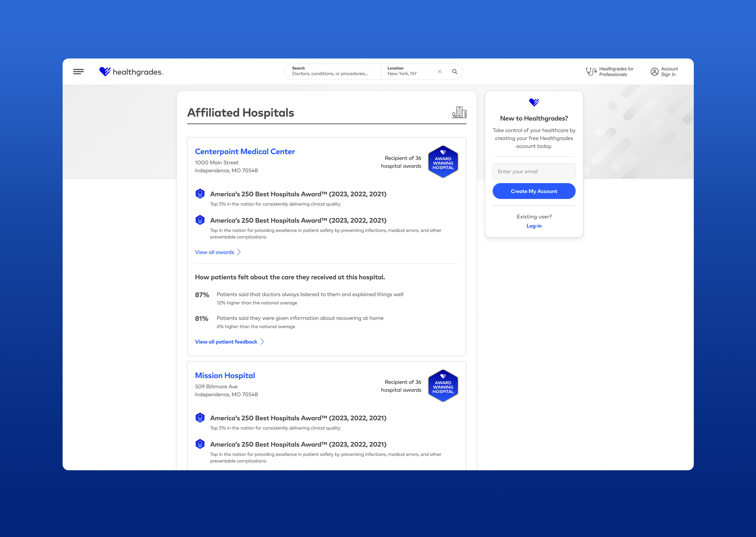Image resolution: width=756 pixels, height=537 pixels.
Task: Click Centerpoint's second award ribbon icon
Action: [x=200, y=220]
